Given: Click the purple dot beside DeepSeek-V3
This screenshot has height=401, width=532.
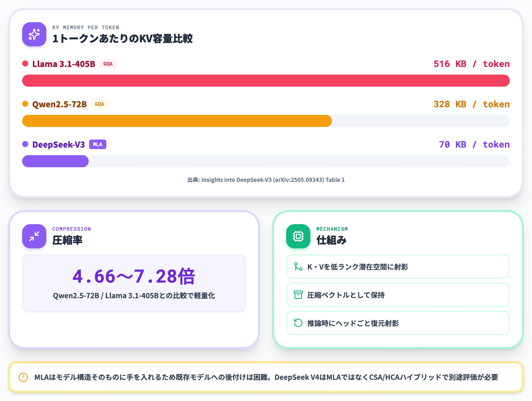Looking at the screenshot, I should 25,144.
